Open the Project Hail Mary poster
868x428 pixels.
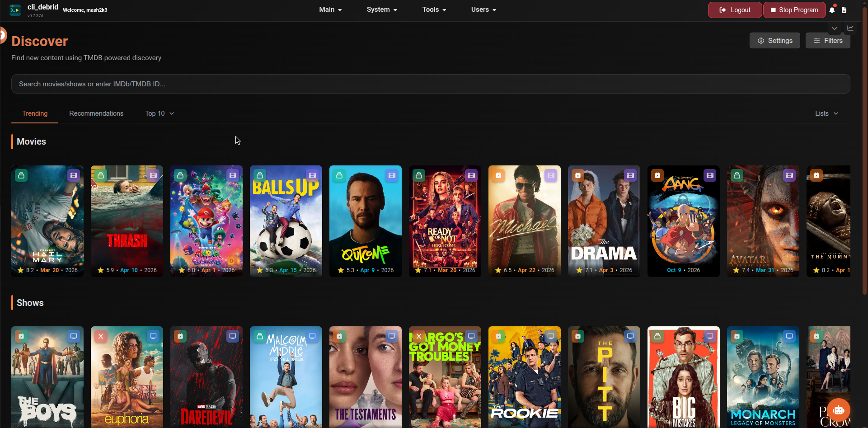click(x=47, y=221)
